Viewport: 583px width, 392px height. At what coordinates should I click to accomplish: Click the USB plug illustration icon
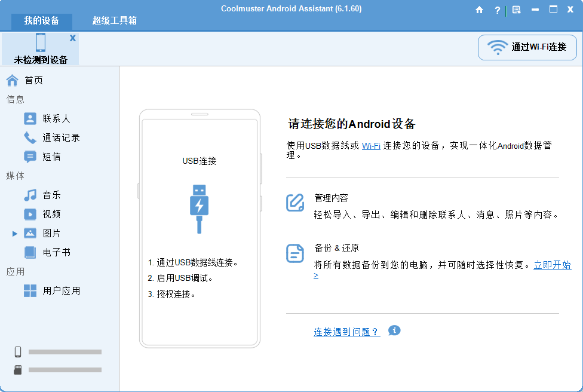click(x=200, y=209)
